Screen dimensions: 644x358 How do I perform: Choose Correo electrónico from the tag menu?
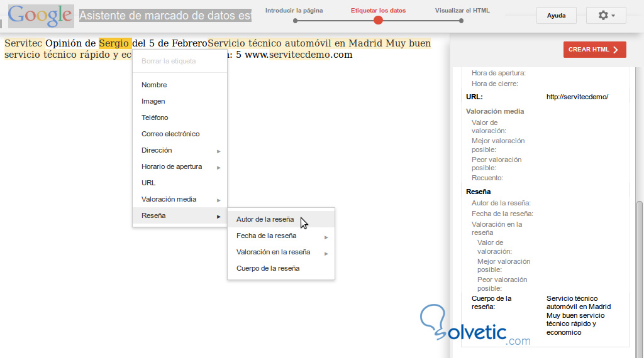179,134
